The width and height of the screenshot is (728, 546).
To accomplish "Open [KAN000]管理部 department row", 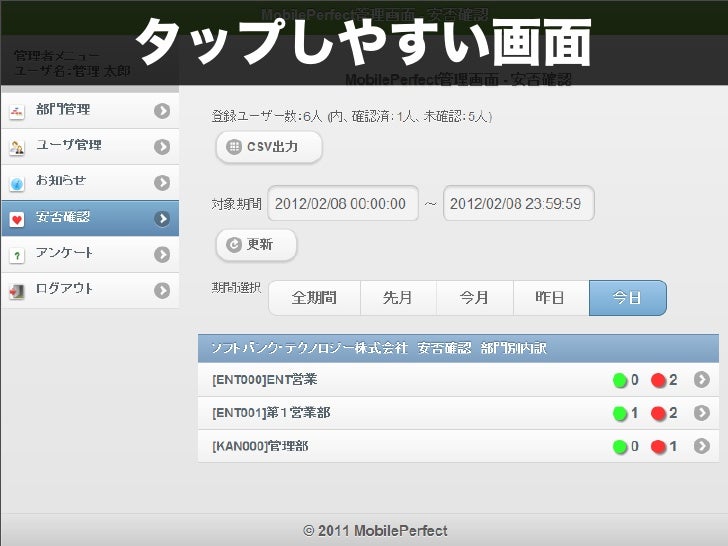I will click(x=458, y=446).
